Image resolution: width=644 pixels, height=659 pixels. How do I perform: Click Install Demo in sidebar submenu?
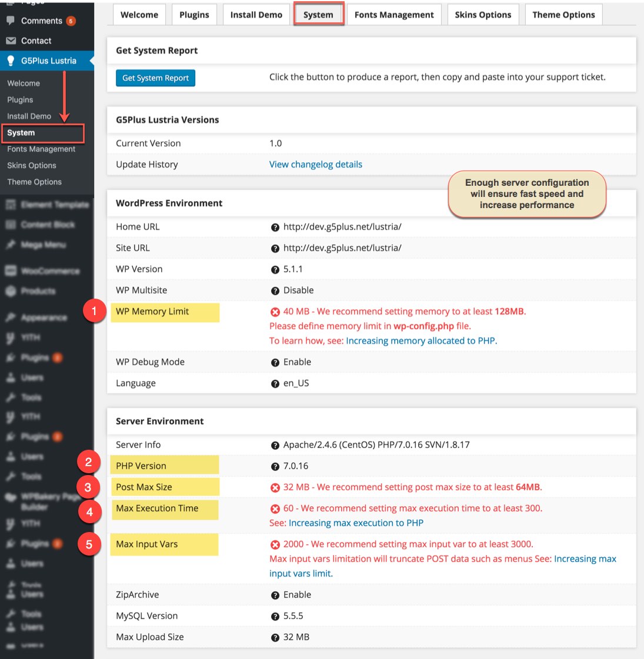(x=29, y=116)
